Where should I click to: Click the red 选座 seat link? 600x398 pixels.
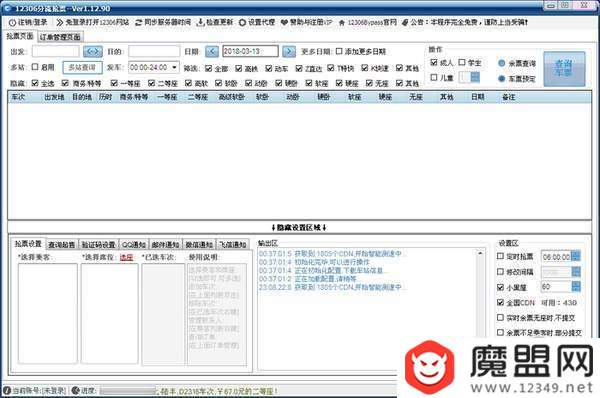click(x=126, y=258)
